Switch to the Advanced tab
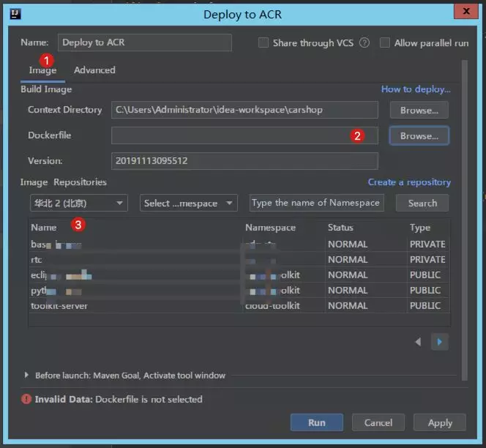This screenshot has height=448, width=486. 94,70
